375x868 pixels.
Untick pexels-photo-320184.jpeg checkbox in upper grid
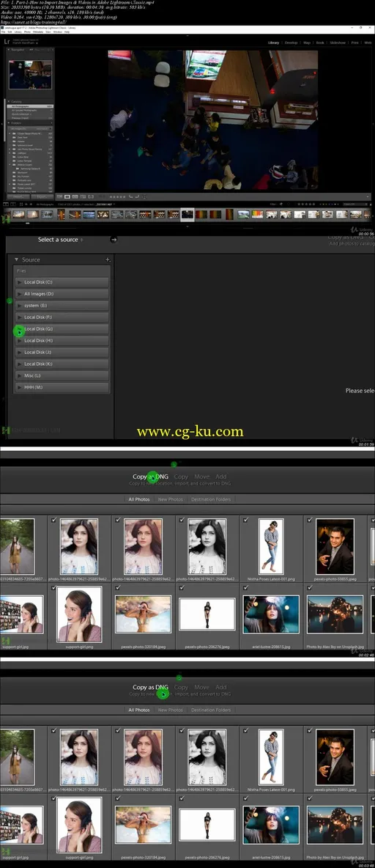tap(117, 587)
